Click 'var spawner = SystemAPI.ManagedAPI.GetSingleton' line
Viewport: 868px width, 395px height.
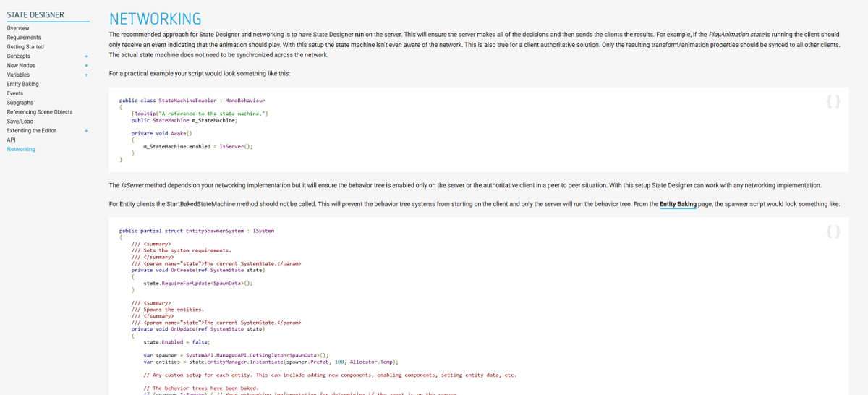point(237,355)
